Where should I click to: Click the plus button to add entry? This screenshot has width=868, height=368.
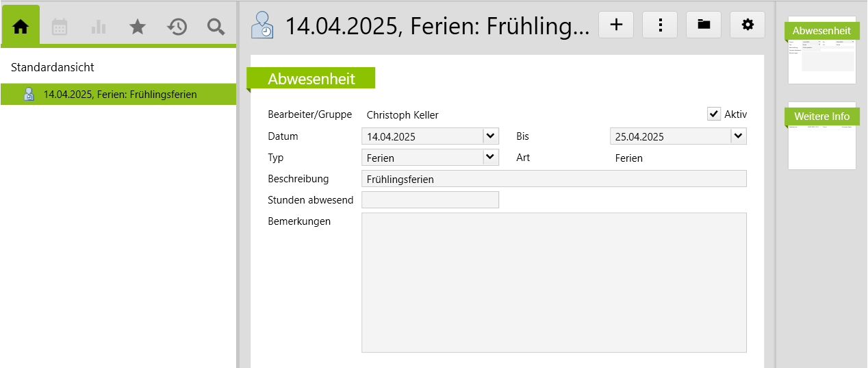(616, 25)
